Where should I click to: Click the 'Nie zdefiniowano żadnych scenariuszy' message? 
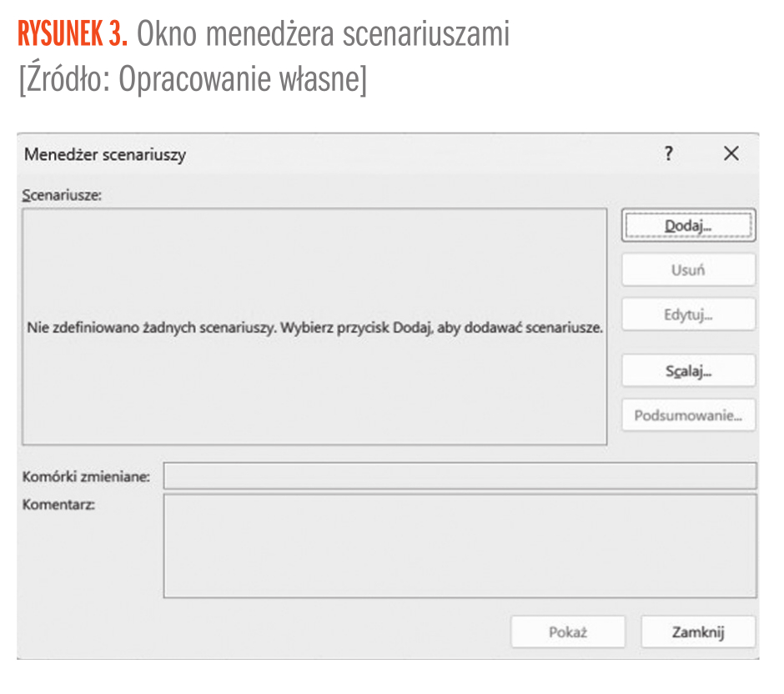click(314, 328)
